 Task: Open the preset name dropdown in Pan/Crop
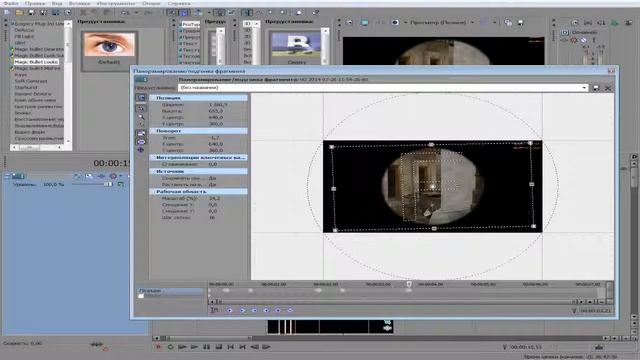pos(584,88)
